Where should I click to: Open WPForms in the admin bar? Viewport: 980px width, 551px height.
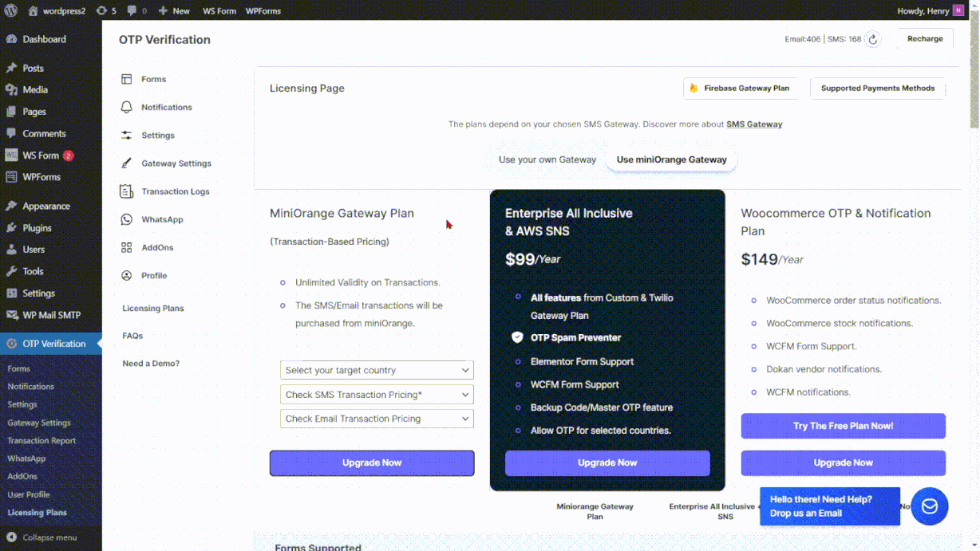pos(263,10)
